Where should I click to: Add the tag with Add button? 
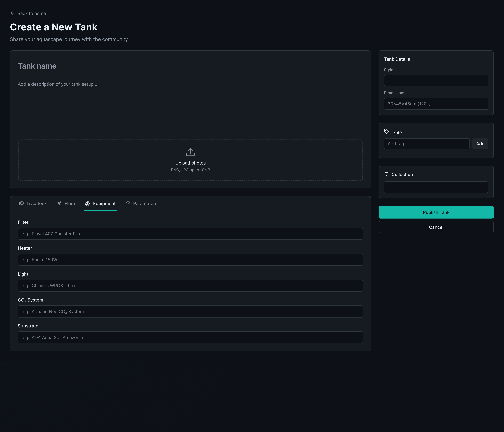pyautogui.click(x=480, y=144)
